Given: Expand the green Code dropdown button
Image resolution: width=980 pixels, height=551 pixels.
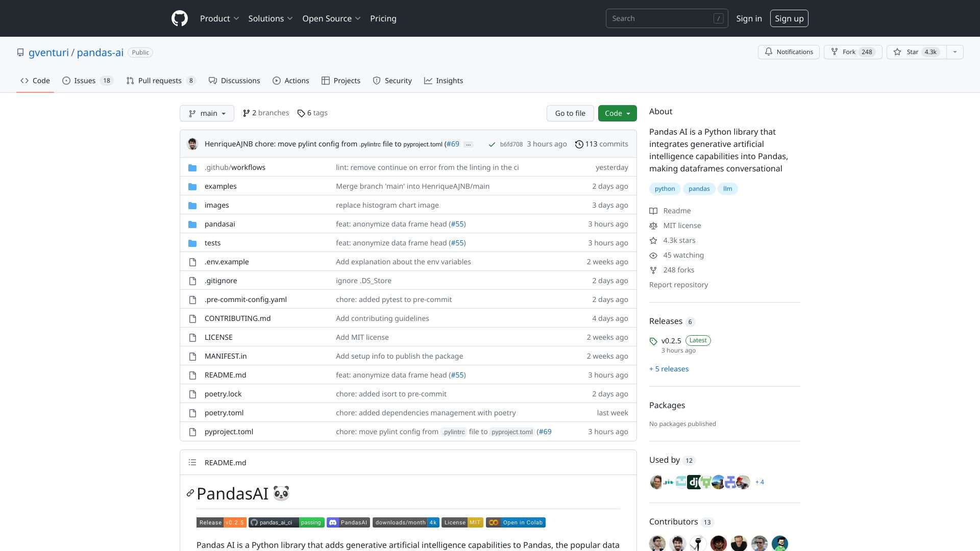Looking at the screenshot, I should coord(617,113).
